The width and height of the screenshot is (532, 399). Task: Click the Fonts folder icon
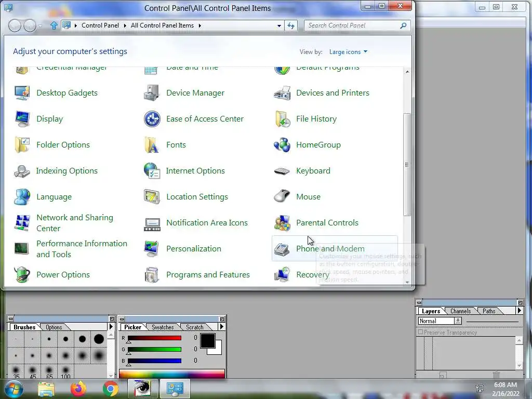point(152,145)
